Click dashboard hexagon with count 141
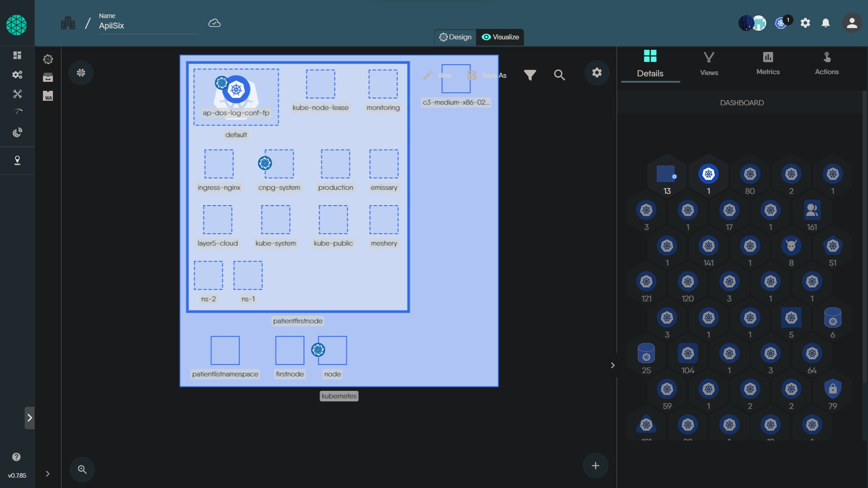Image resolution: width=868 pixels, height=488 pixels. (708, 251)
